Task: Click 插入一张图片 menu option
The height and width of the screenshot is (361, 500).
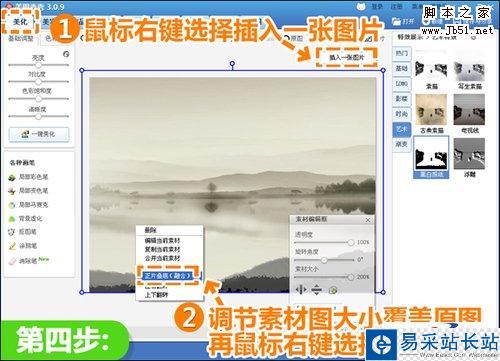Action: pyautogui.click(x=347, y=58)
